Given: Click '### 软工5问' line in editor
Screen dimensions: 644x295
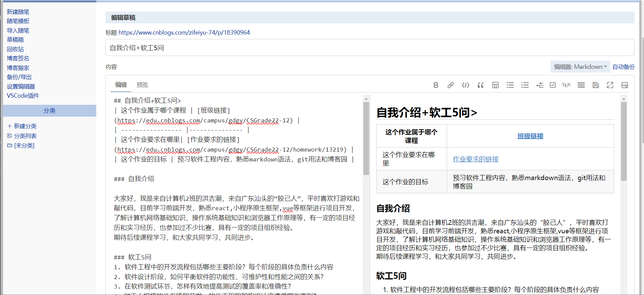Looking at the screenshot, I should point(133,257).
